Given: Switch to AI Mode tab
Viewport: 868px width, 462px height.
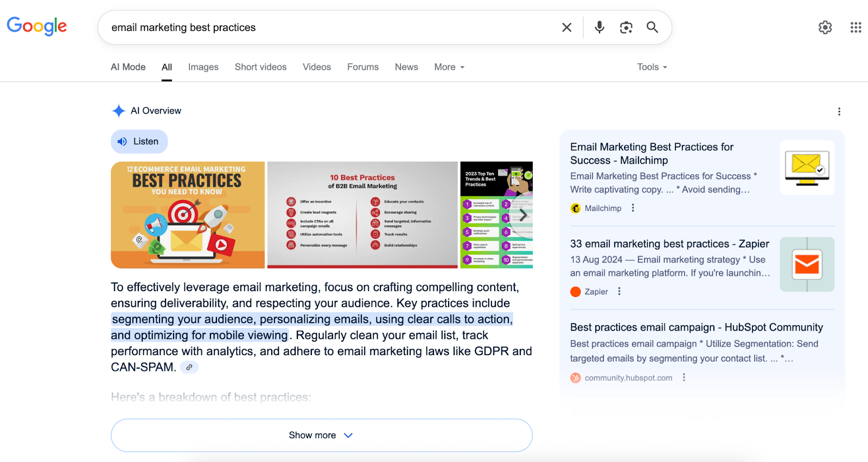Looking at the screenshot, I should [x=128, y=67].
